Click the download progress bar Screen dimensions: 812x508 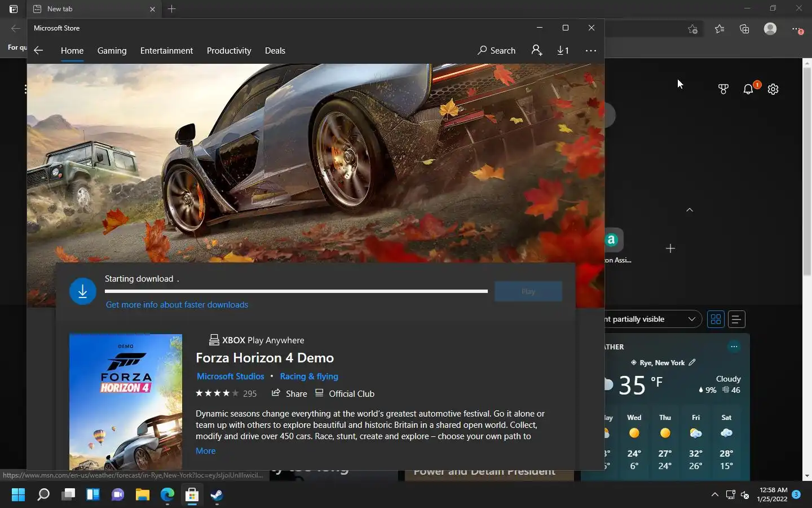click(x=296, y=291)
